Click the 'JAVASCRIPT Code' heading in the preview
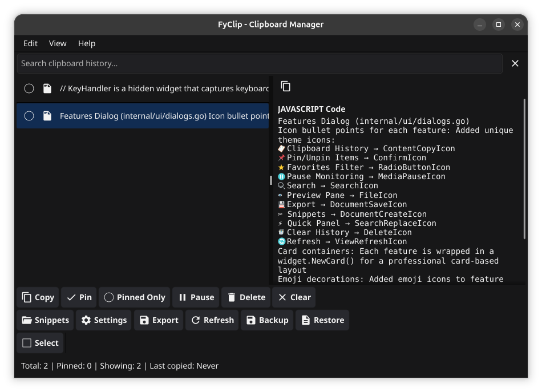 point(312,109)
